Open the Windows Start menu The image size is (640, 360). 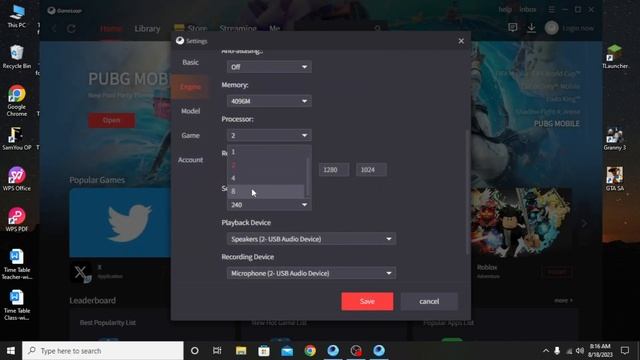point(11,351)
